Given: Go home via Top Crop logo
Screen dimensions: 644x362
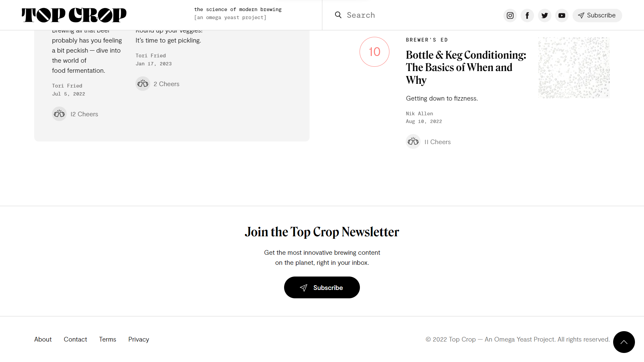Looking at the screenshot, I should click(x=74, y=15).
